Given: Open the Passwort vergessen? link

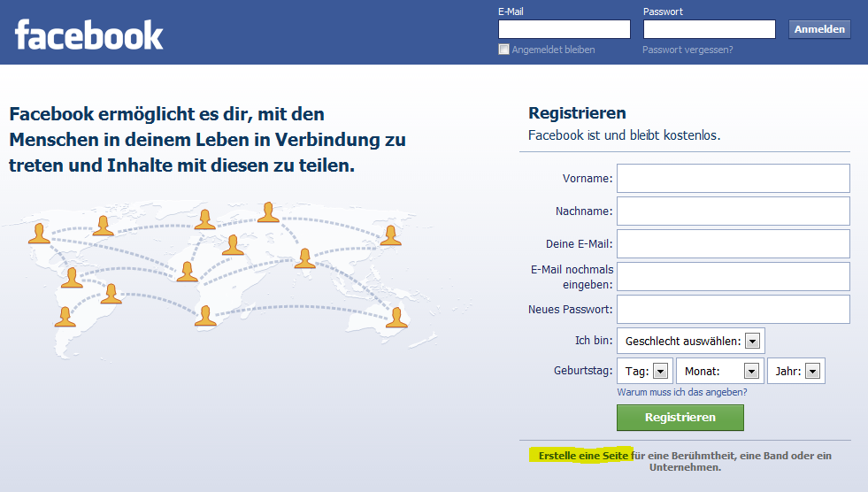Looking at the screenshot, I should pyautogui.click(x=687, y=50).
